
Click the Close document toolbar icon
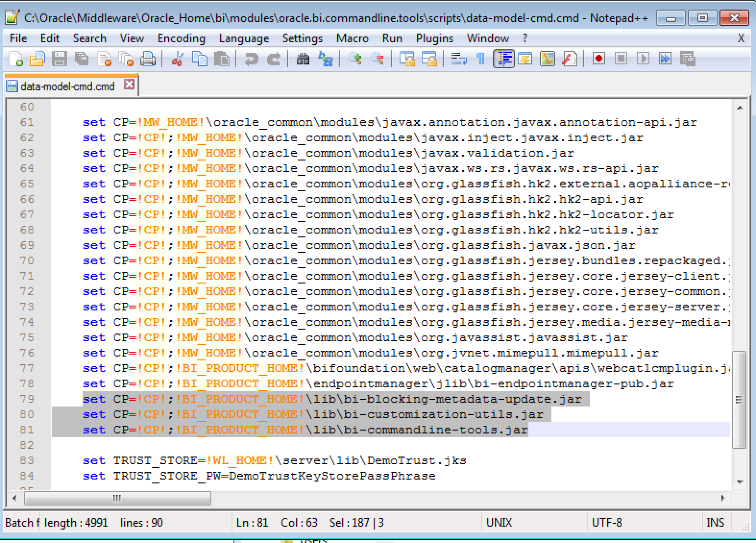(x=104, y=59)
